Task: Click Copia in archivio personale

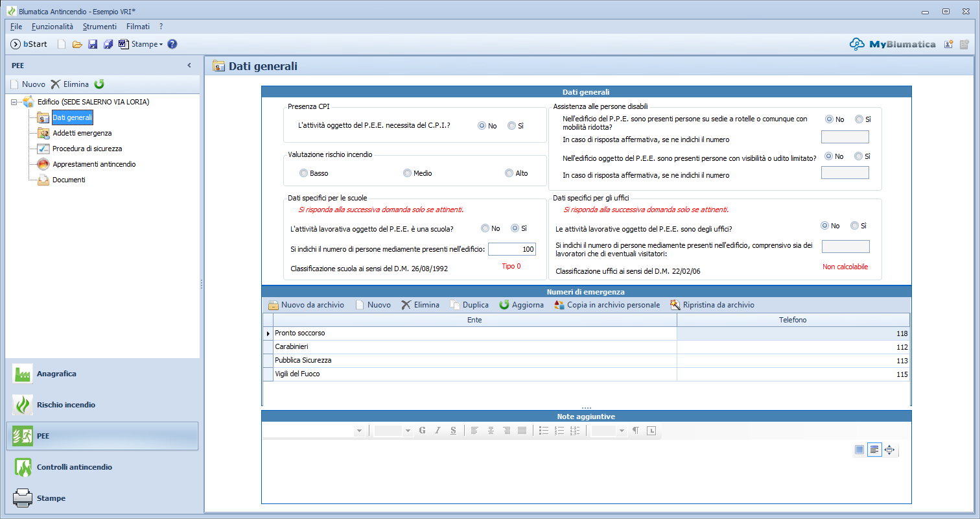Action: 607,305
